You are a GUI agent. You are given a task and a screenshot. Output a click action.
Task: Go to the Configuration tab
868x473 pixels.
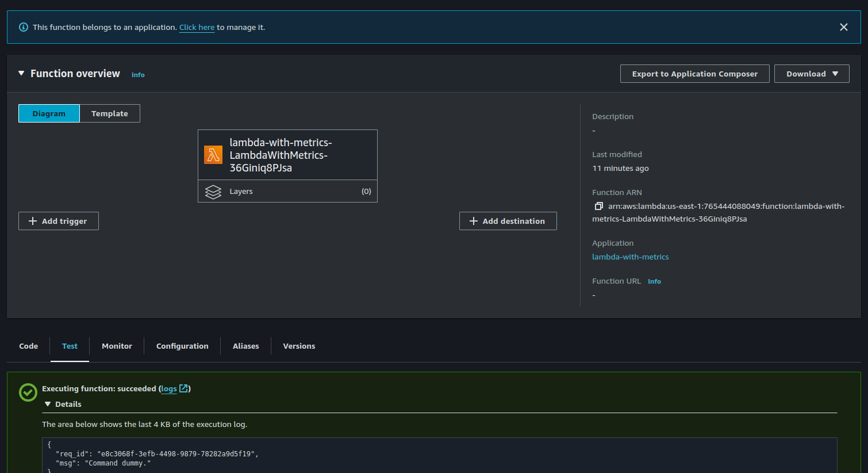pyautogui.click(x=182, y=346)
